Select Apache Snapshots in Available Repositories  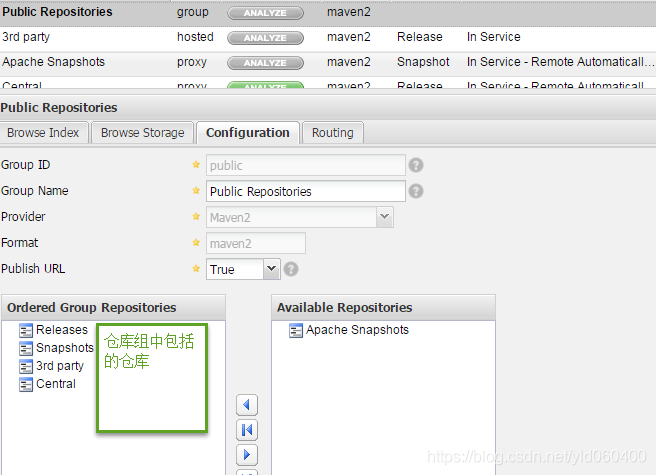tap(357, 330)
